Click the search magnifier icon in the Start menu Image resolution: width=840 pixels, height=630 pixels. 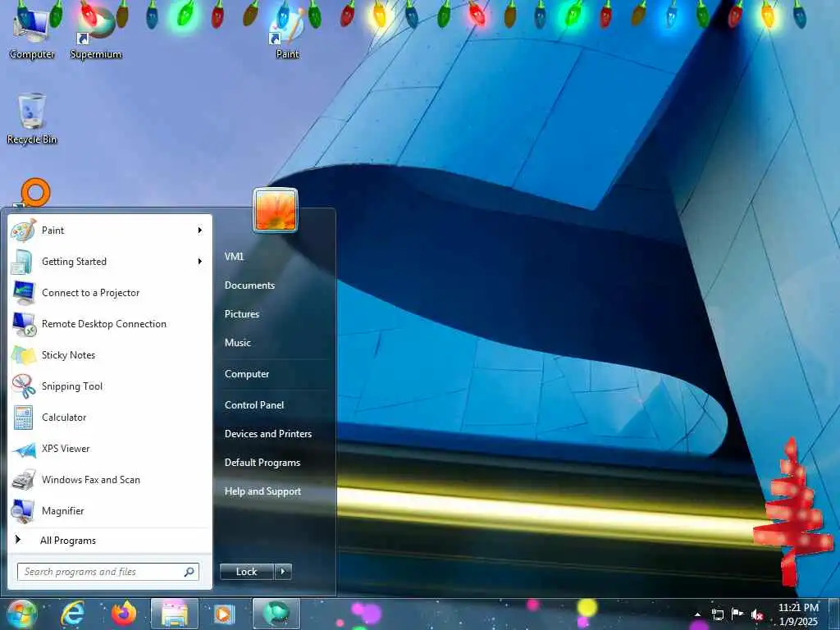click(189, 572)
